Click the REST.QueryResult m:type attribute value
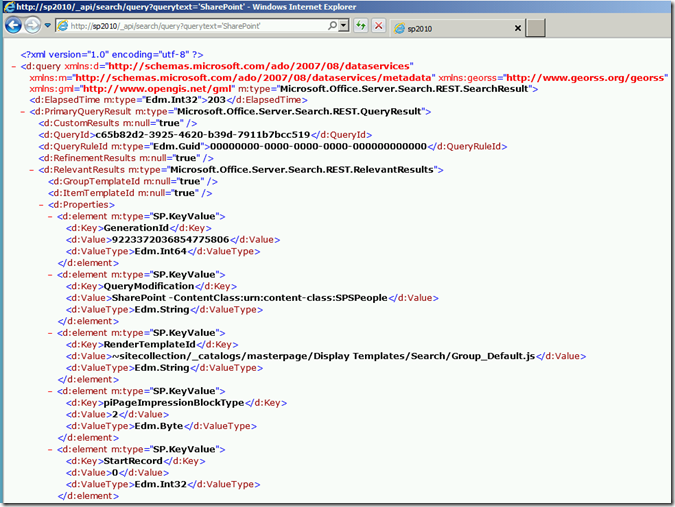The height and width of the screenshot is (507, 675). [299, 112]
